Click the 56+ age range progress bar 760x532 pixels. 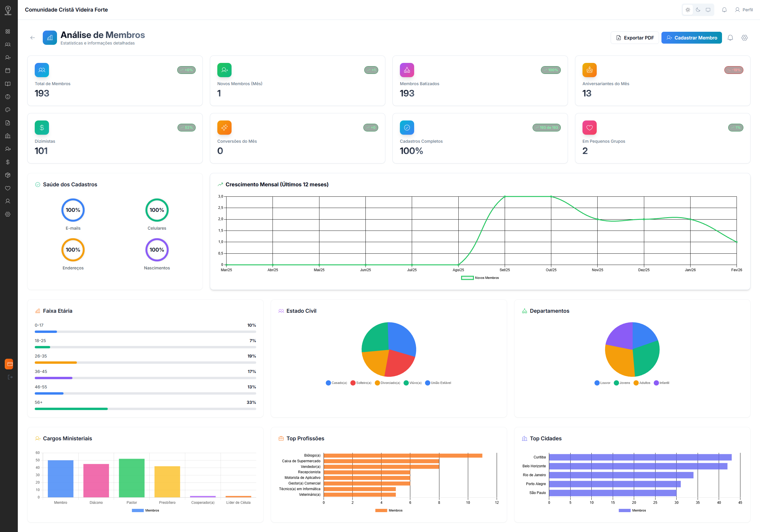(x=145, y=409)
